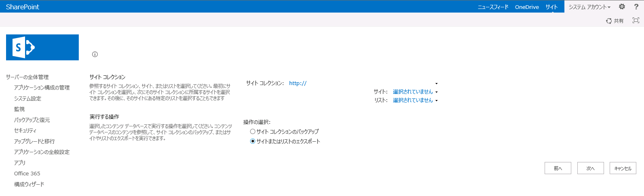This screenshot has height=196, width=644.
Task: Open the リスト selection dropdown
Action: point(415,100)
